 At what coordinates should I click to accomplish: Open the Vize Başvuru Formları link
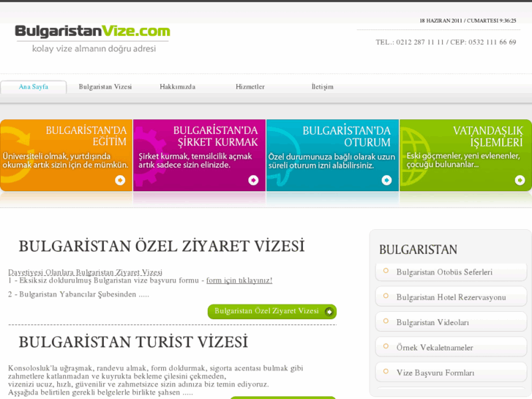click(435, 373)
